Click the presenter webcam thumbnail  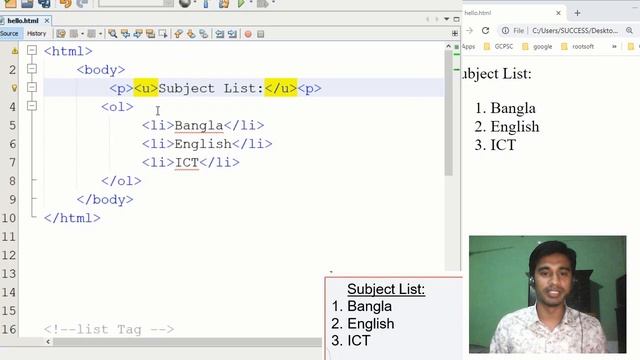click(547, 294)
